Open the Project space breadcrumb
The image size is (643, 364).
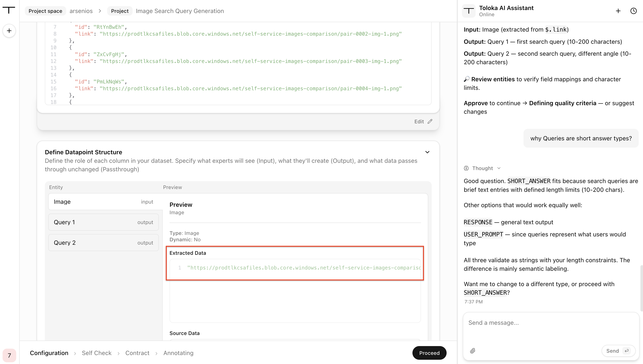coord(45,11)
